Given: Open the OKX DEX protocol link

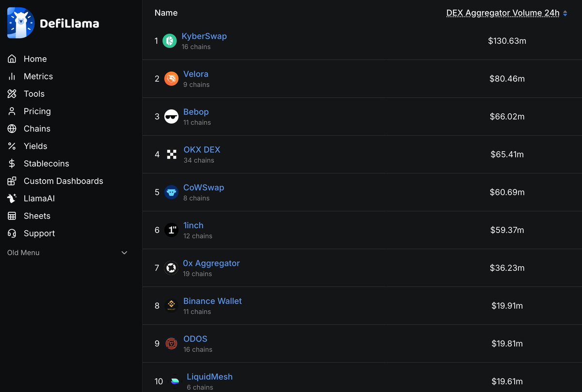Looking at the screenshot, I should 202,149.
